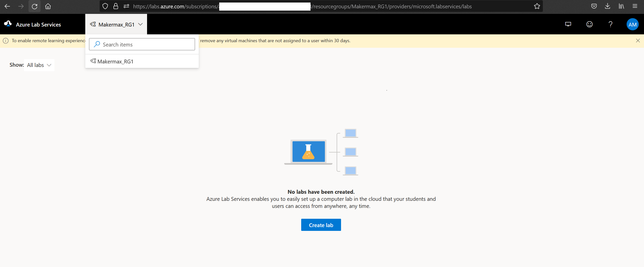Screen dimensions: 644x267
Task: Open the Show All labs filter dropdown
Action: click(x=39, y=65)
